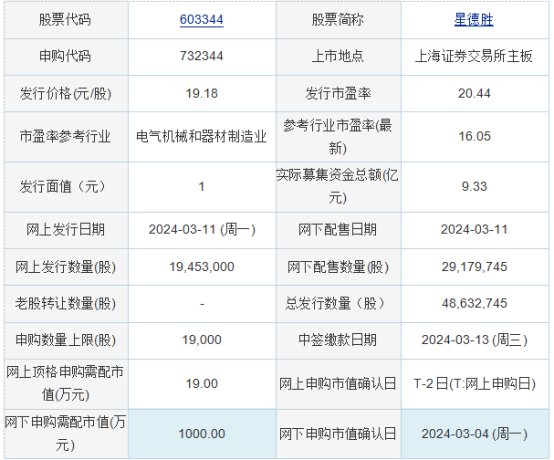
Task: Select the dash value for 老股转让数量
Action: (202, 303)
